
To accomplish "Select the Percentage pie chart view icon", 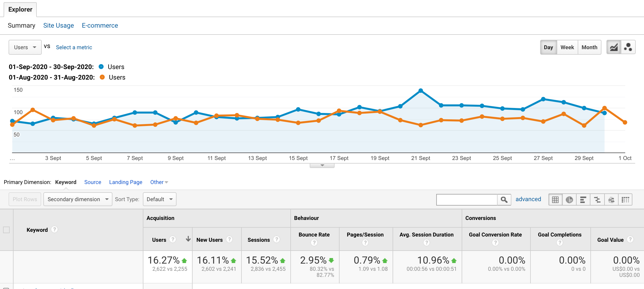I will coord(569,199).
